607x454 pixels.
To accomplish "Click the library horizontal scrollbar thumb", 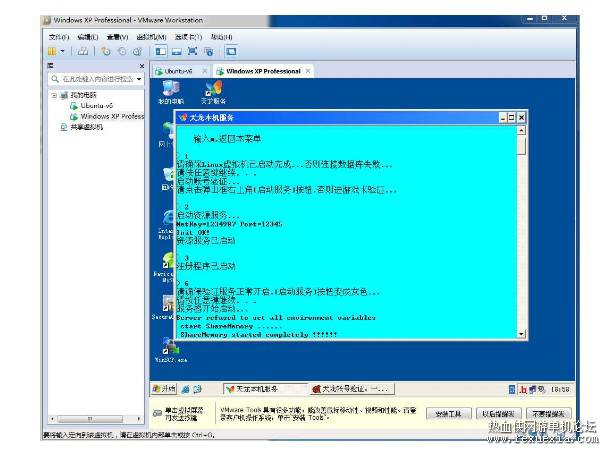I will click(90, 419).
